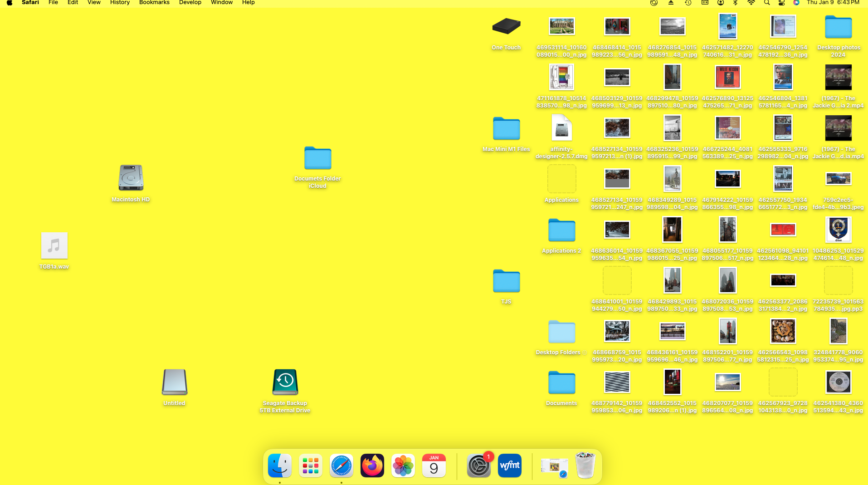Open the Trash at the end of the Dock
Viewport: 868px width, 485px height.
[585, 465]
